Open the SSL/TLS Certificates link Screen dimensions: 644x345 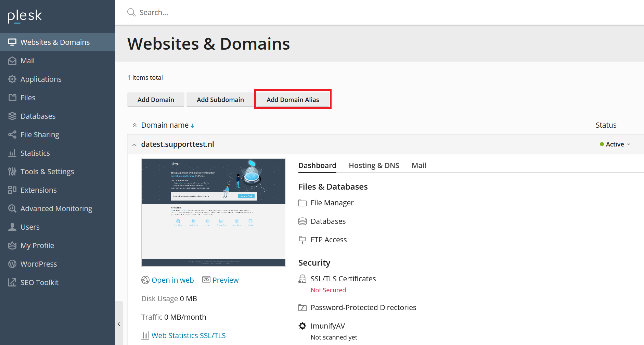[x=343, y=279]
